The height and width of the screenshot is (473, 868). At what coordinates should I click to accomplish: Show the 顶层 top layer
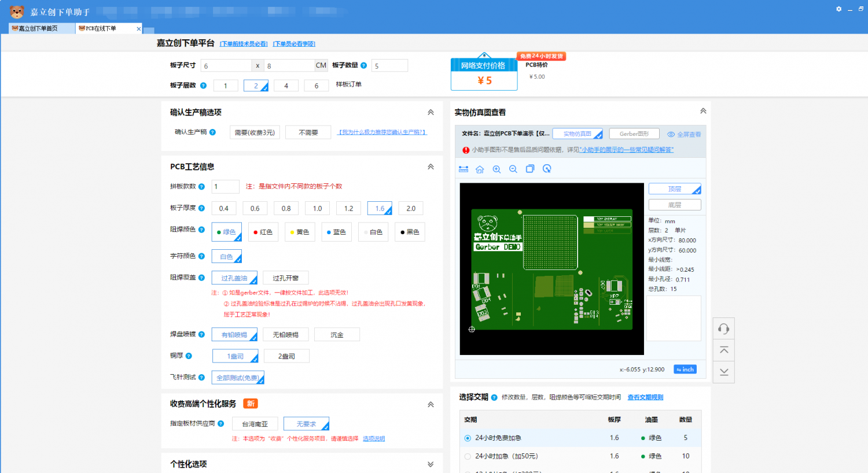coord(675,189)
